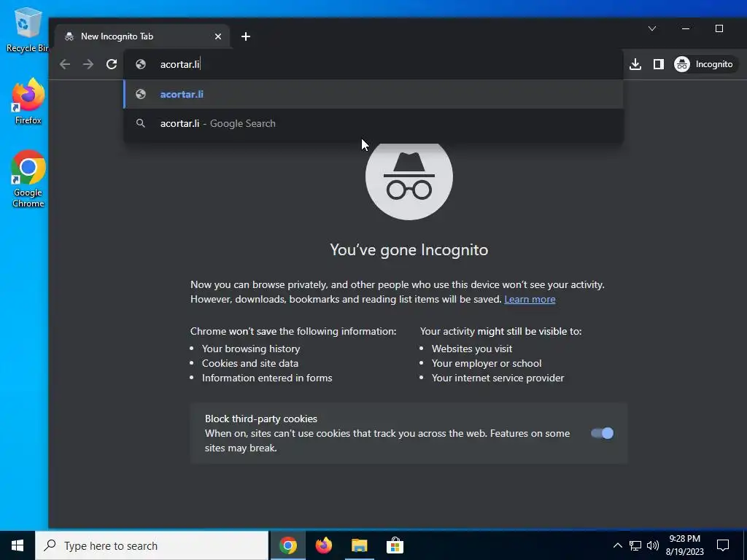The width and height of the screenshot is (747, 560).
Task: Open the taskbar clock and date
Action: pyautogui.click(x=684, y=545)
